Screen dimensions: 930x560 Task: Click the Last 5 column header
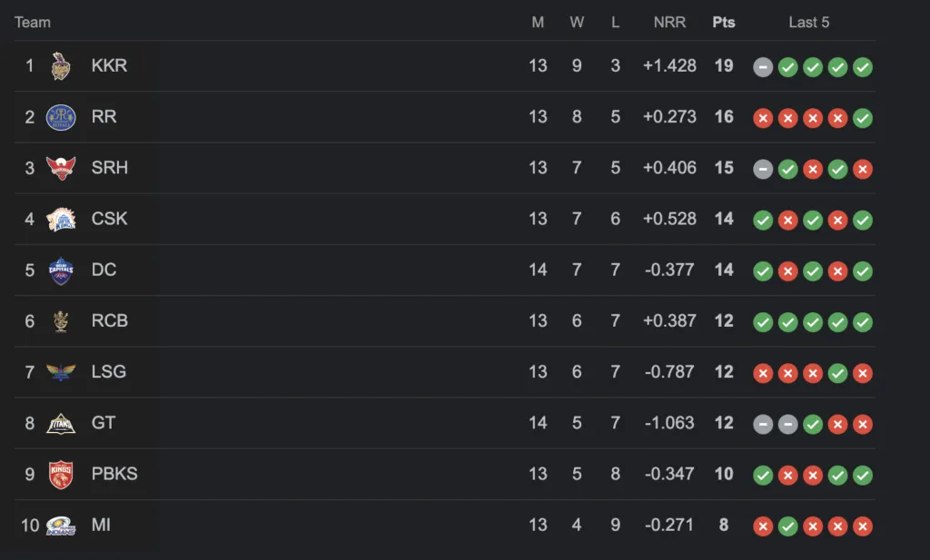click(x=809, y=23)
